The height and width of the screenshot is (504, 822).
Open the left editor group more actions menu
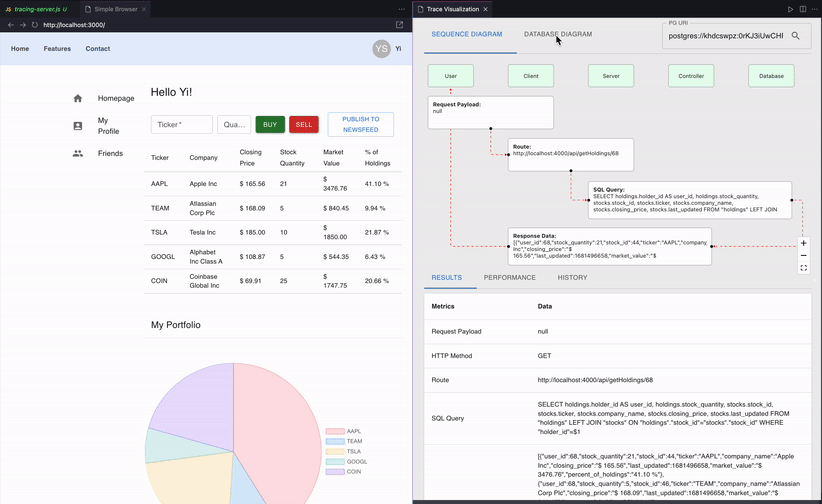coord(402,9)
